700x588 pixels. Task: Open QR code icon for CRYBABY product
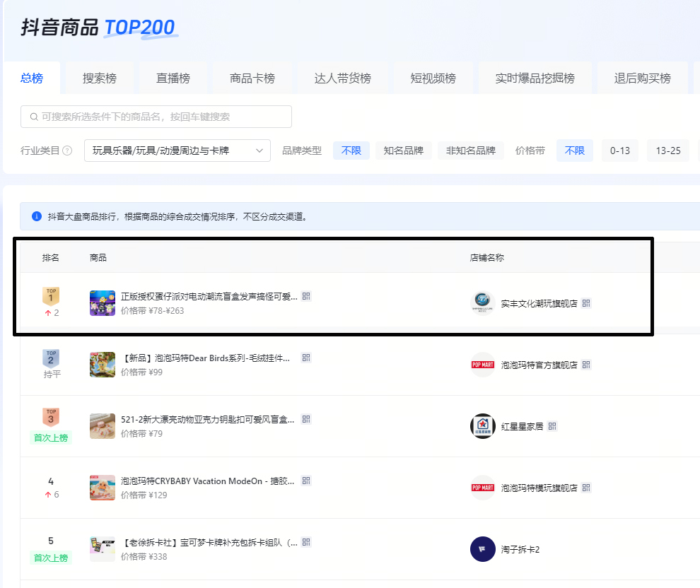[306, 481]
